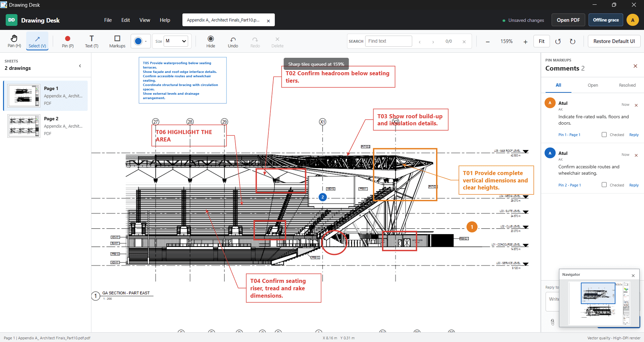Go to next search result

click(x=433, y=42)
